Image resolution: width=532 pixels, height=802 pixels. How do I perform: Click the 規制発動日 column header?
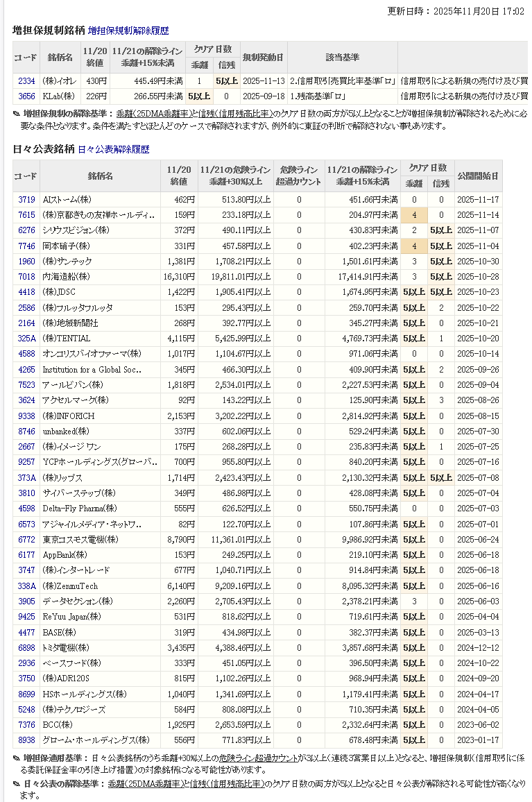[264, 57]
